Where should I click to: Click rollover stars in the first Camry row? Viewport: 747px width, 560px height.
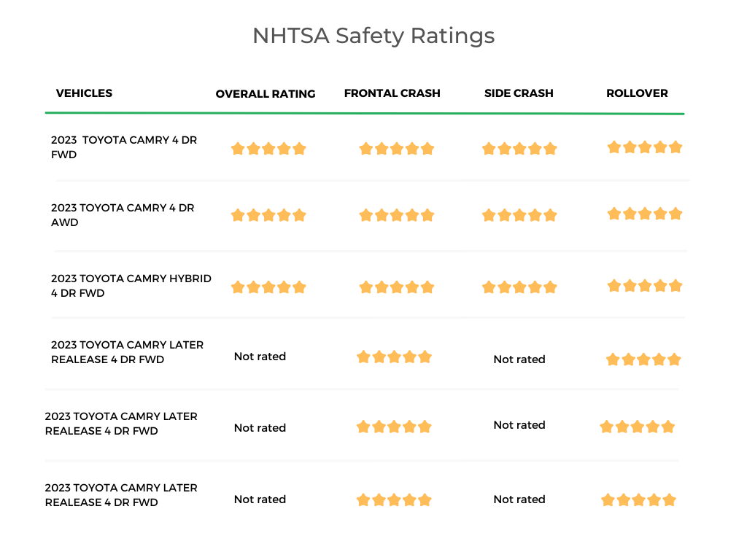645,147
